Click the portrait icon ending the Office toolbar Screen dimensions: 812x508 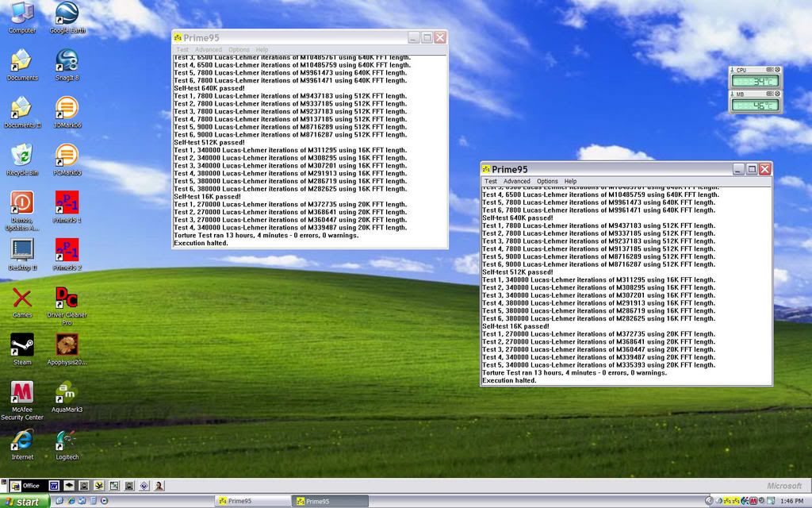[159, 486]
